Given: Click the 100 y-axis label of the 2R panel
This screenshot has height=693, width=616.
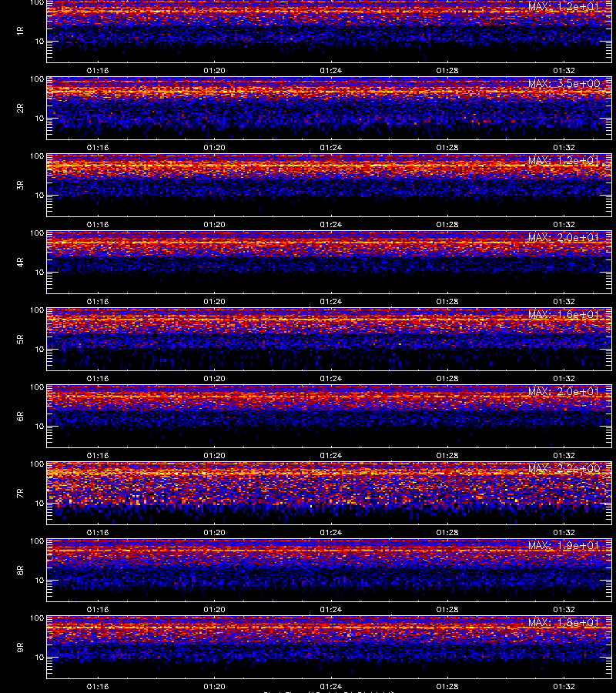Looking at the screenshot, I should tap(37, 79).
